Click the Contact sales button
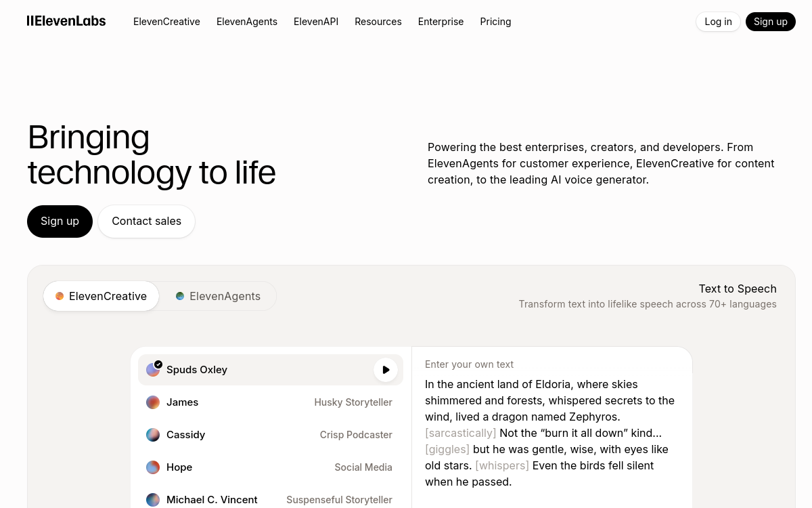This screenshot has width=812, height=508. pos(146,221)
